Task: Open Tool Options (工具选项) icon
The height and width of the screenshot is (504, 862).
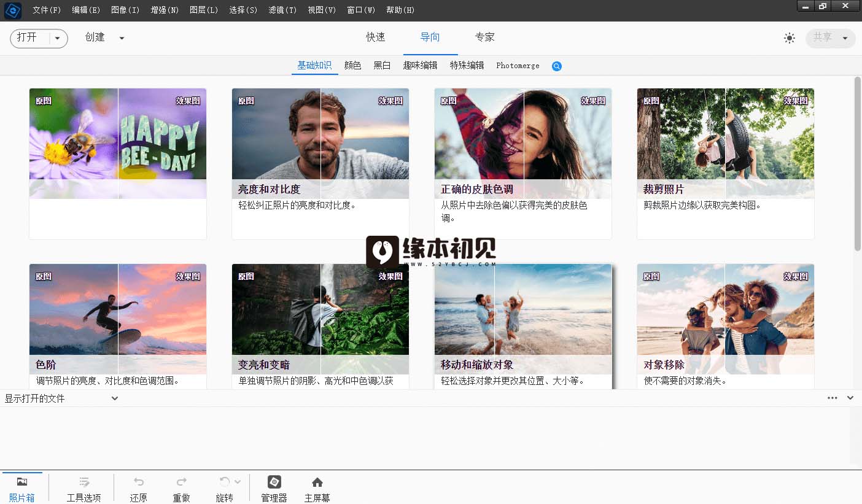Action: pos(84,482)
